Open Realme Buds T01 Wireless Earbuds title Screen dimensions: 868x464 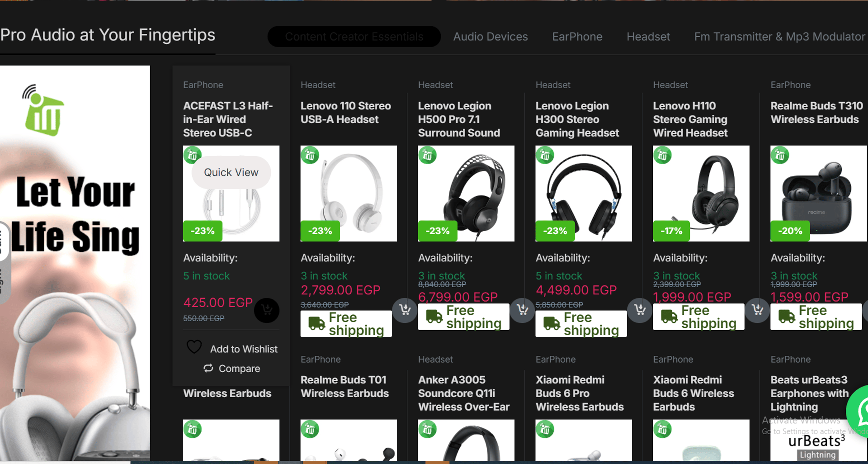[345, 387]
